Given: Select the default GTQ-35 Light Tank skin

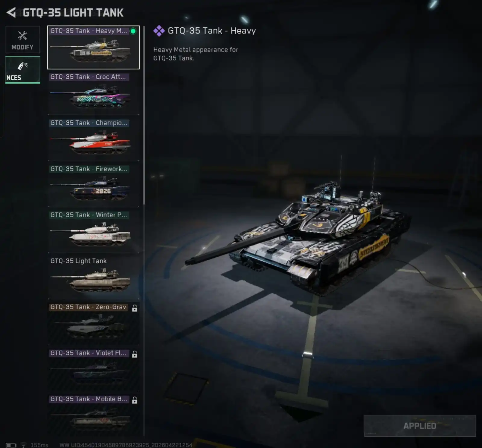Looking at the screenshot, I should coord(93,277).
